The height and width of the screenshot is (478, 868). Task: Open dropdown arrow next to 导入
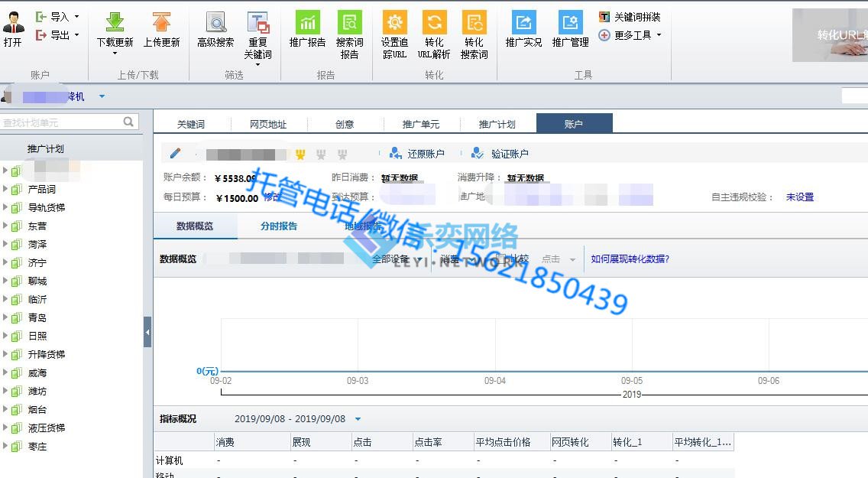click(77, 17)
